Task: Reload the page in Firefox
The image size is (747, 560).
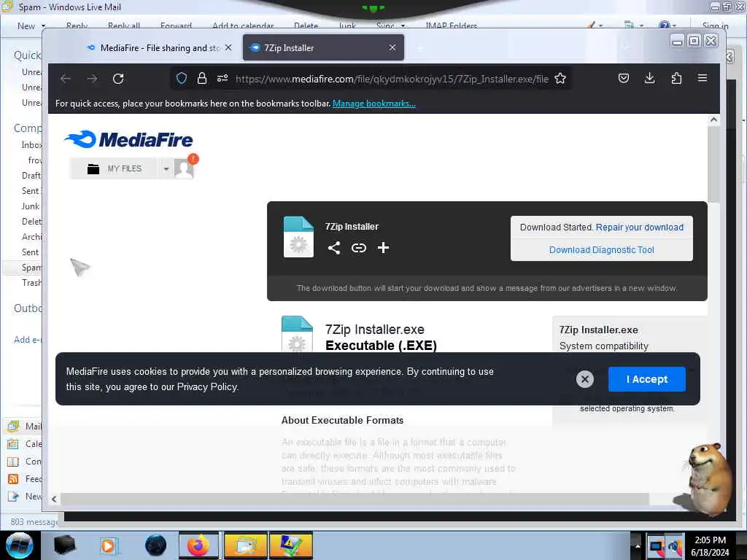Action: [118, 79]
